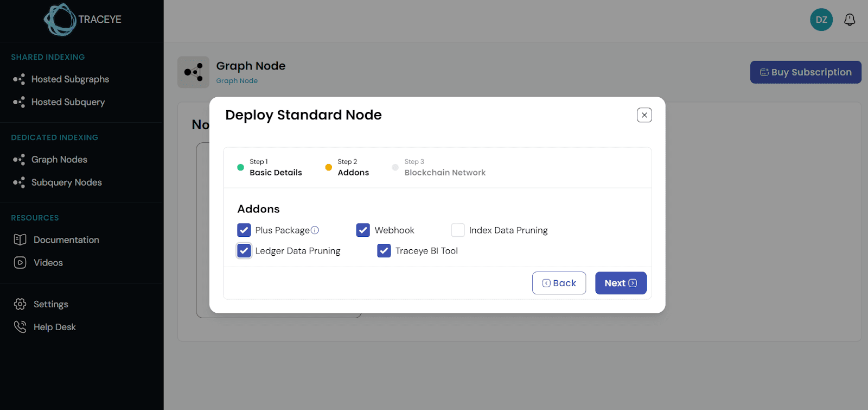868x410 pixels.
Task: Close the Deploy Standard Node dialog
Action: coord(644,115)
